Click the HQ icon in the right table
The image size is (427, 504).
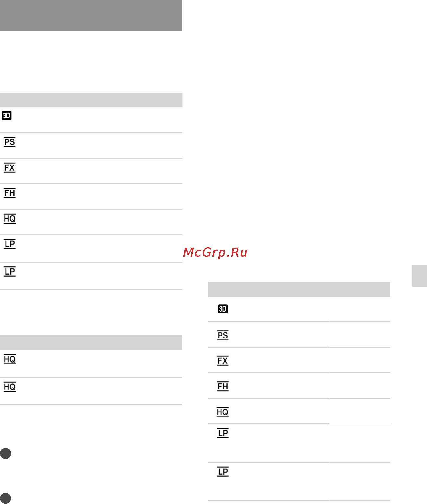point(222,412)
